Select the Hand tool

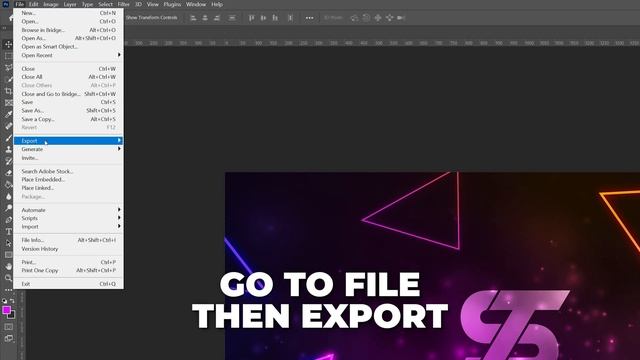[8, 267]
